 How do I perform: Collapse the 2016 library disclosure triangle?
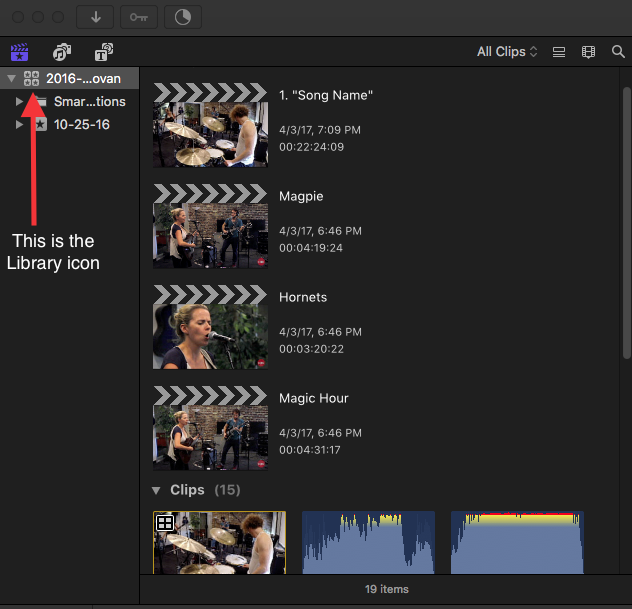11,78
